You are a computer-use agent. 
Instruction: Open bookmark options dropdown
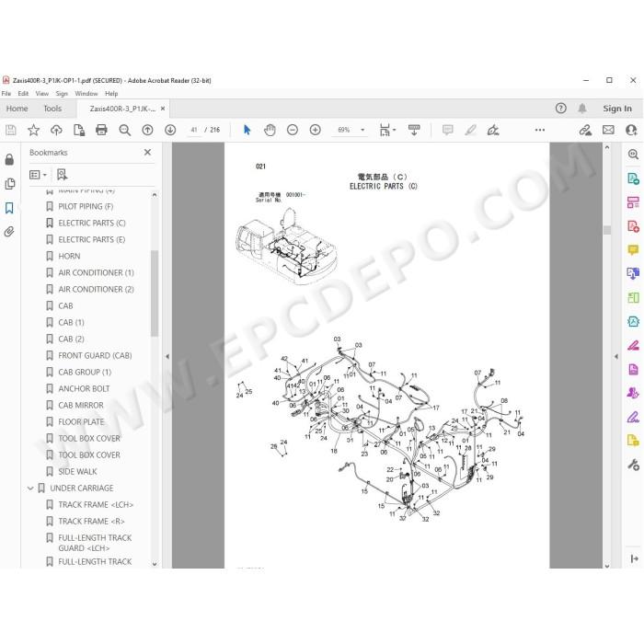point(38,175)
